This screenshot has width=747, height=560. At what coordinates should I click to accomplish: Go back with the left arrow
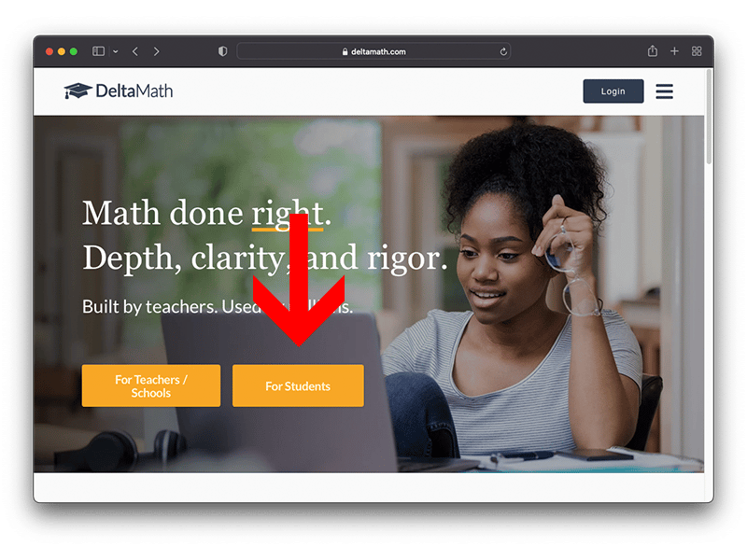click(x=135, y=51)
